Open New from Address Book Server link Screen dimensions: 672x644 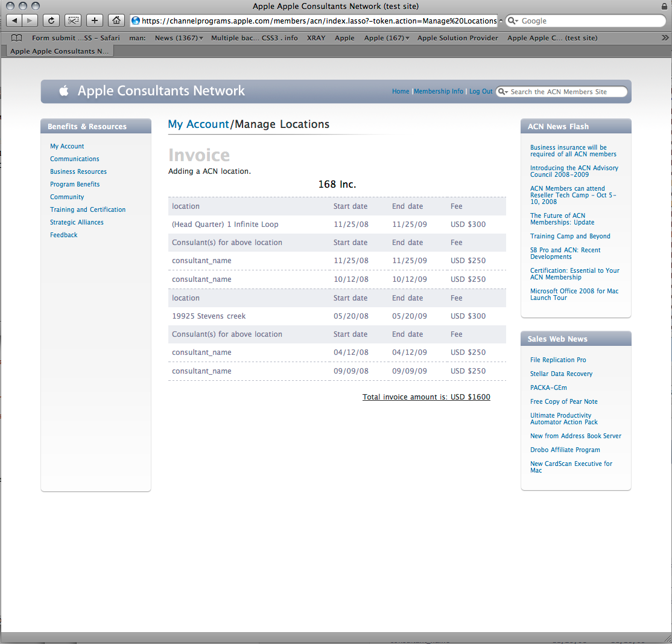575,436
